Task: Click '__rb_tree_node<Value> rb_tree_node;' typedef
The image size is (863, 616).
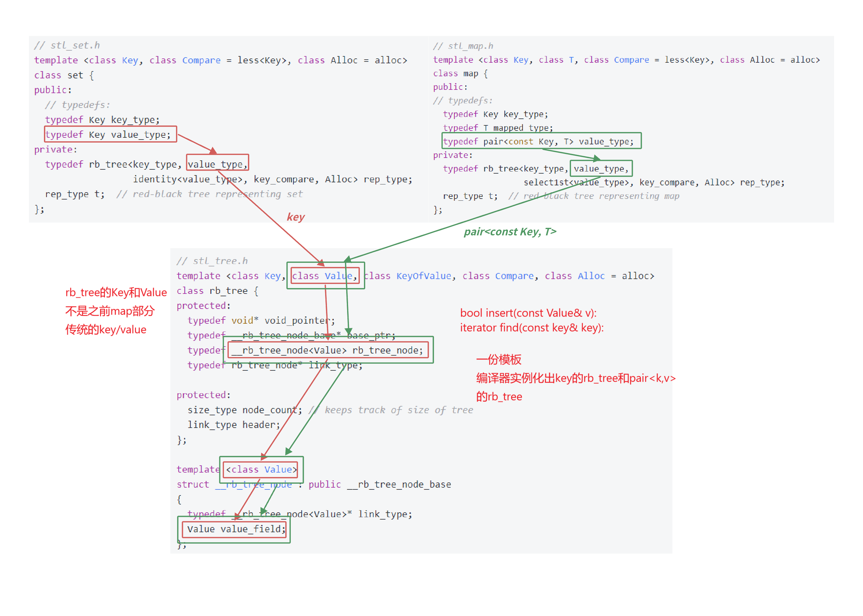Action: 327,350
